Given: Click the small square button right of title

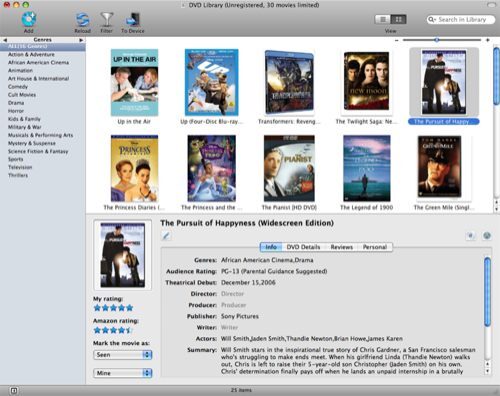Looking at the screenshot, I should coord(470,236).
